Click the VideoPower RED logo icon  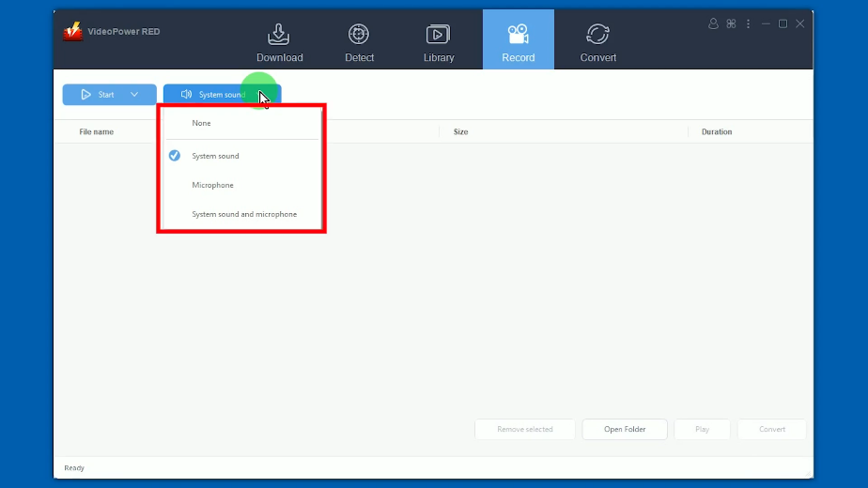pyautogui.click(x=73, y=32)
